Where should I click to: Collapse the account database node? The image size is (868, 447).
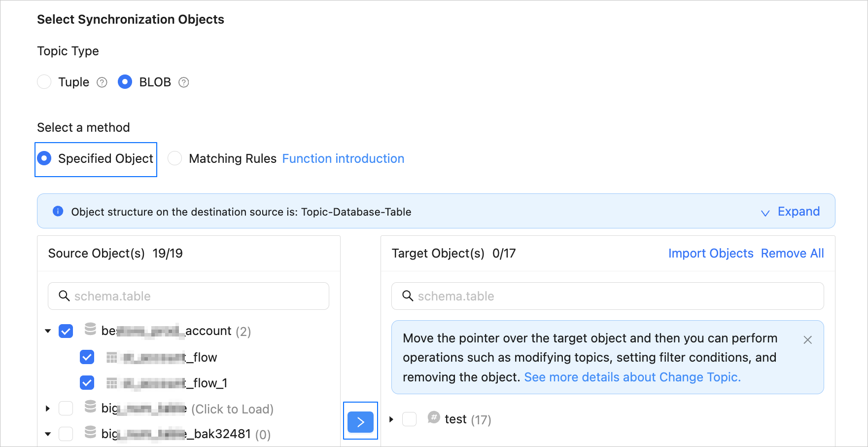pyautogui.click(x=48, y=331)
